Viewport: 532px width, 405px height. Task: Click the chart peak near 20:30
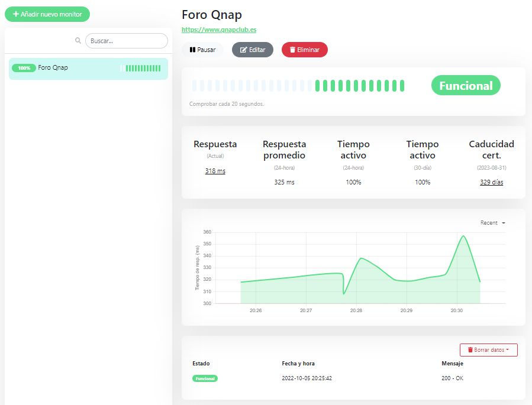coord(463,236)
